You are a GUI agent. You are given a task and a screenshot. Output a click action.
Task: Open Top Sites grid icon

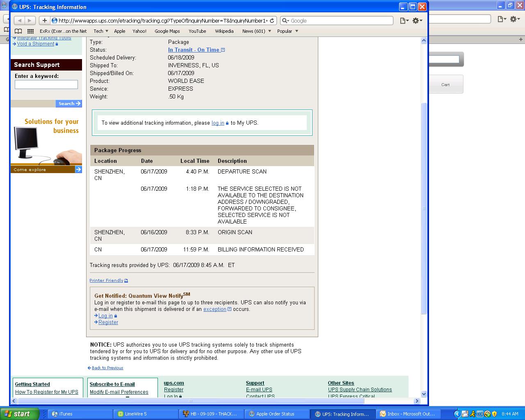(x=30, y=31)
